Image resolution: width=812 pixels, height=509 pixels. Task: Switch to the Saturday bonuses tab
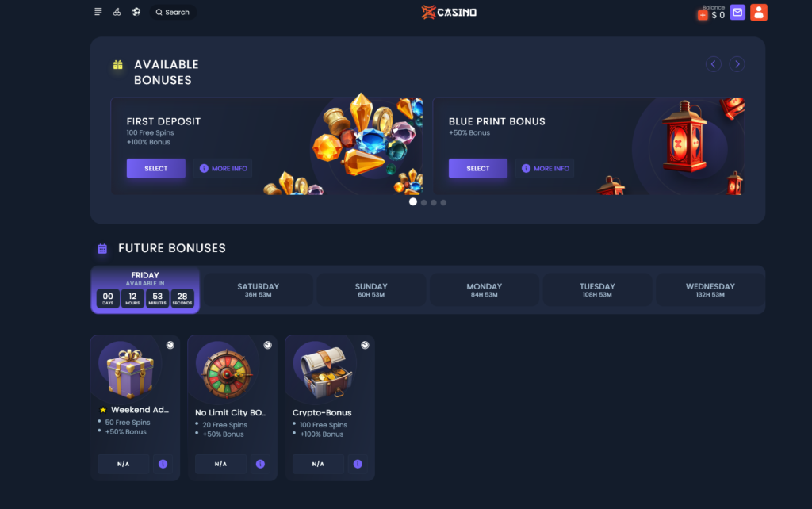[258, 290]
